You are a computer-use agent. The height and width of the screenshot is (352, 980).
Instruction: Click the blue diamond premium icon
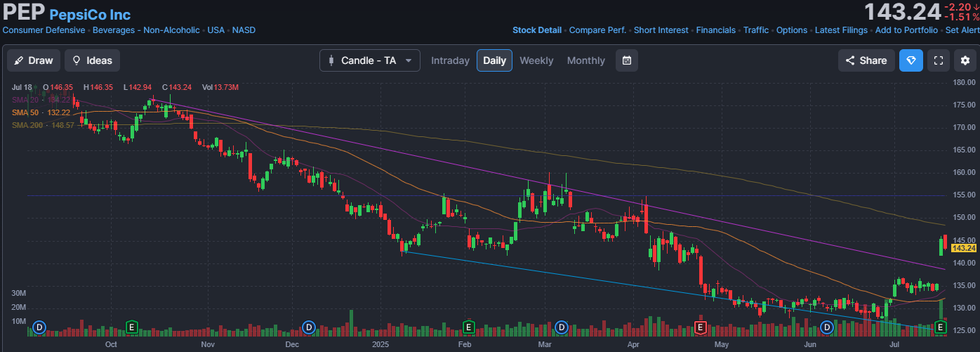tap(911, 60)
